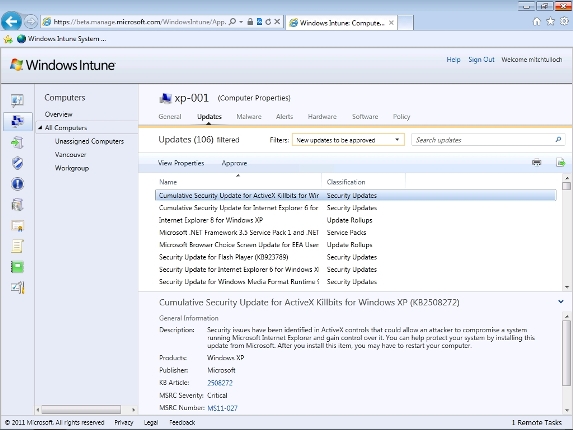The width and height of the screenshot is (573, 430).
Task: Switch to the Software tab
Action: pyautogui.click(x=365, y=117)
